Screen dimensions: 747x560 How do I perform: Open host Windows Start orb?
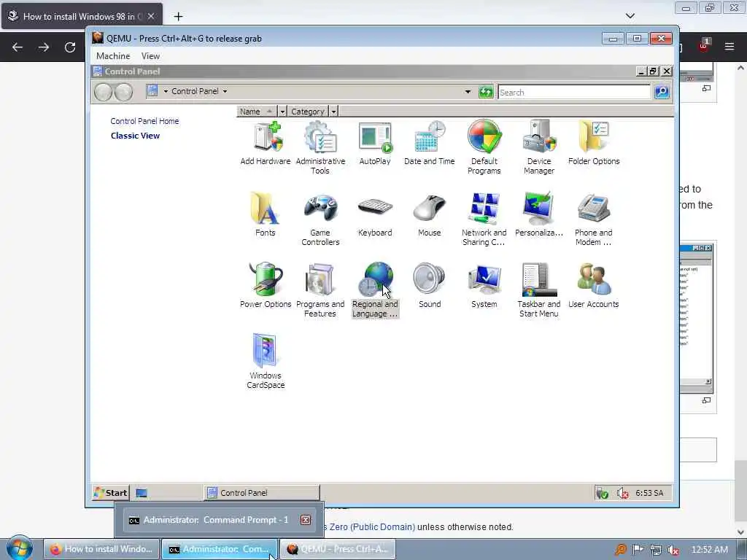pyautogui.click(x=20, y=548)
